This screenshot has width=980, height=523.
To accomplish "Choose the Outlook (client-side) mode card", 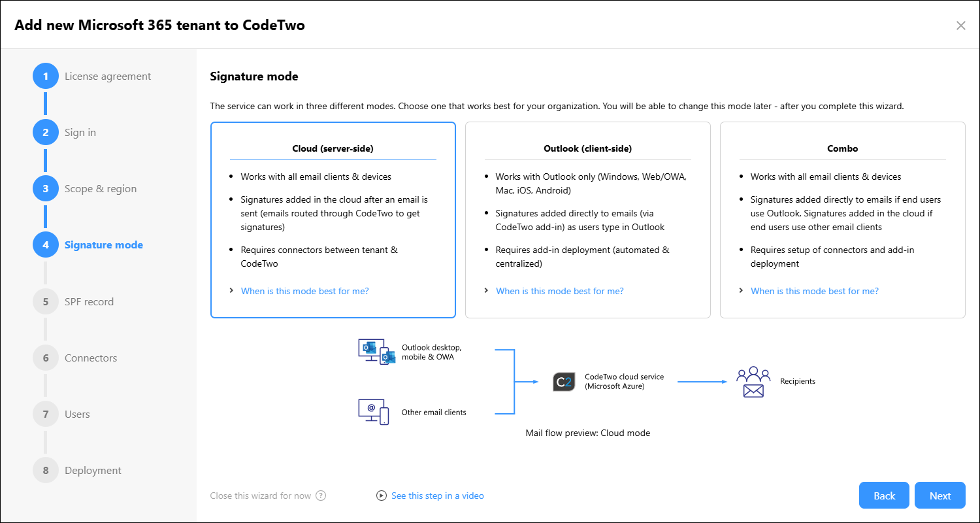I will click(588, 220).
